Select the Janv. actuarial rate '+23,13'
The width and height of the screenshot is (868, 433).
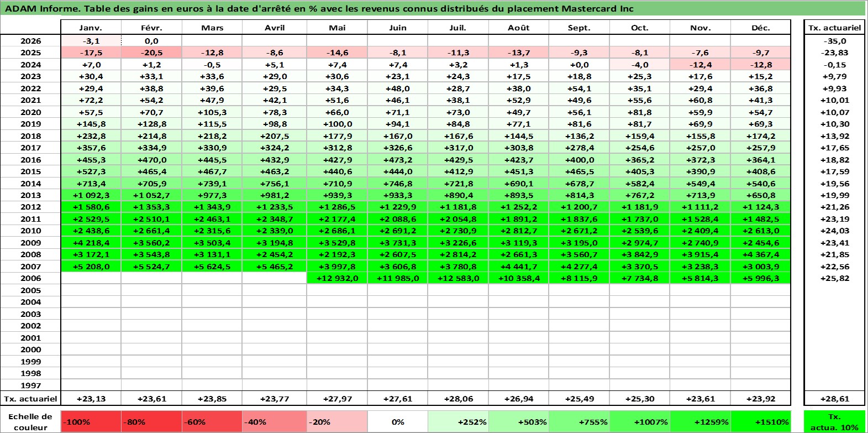coord(91,399)
